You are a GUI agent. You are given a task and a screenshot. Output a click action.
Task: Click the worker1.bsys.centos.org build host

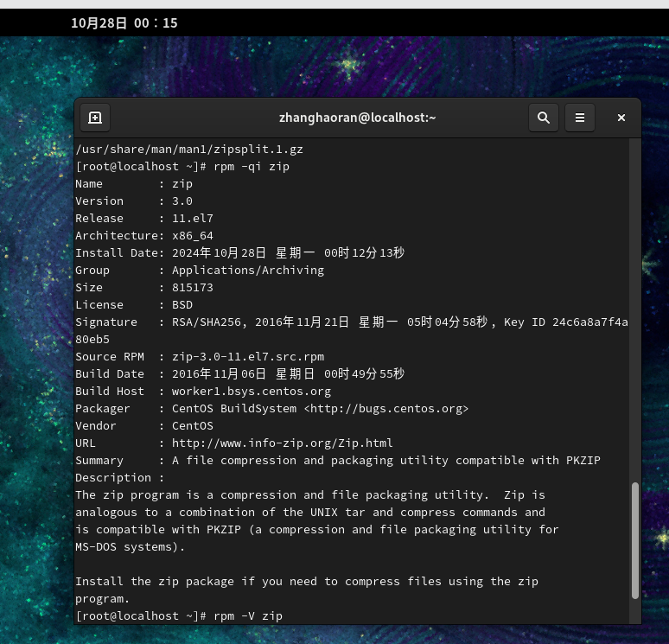tap(252, 391)
